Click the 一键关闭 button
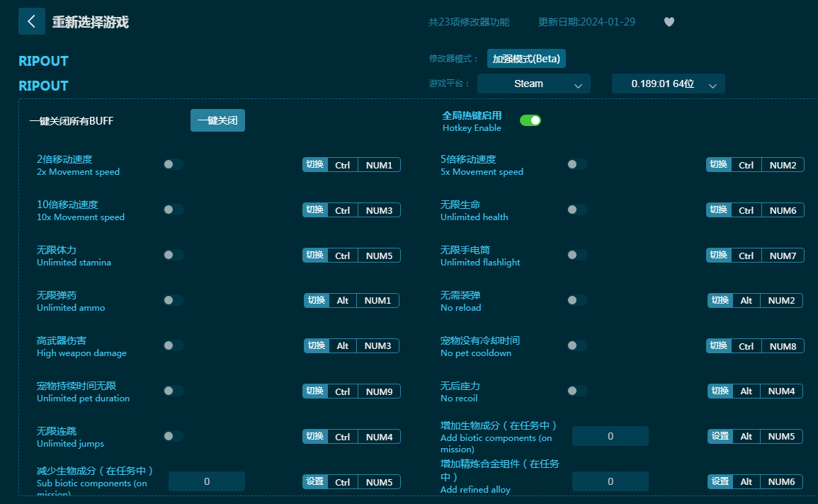818x504 pixels. click(217, 120)
